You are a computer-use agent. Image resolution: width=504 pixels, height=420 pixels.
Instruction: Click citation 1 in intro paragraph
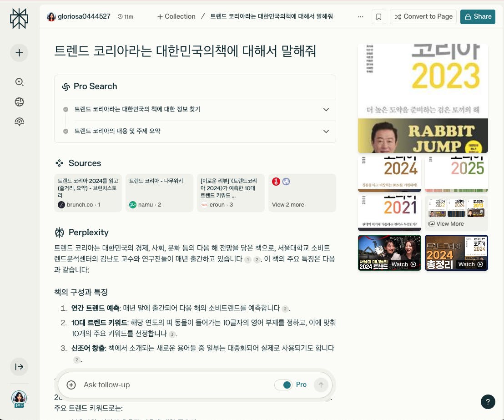point(248,259)
